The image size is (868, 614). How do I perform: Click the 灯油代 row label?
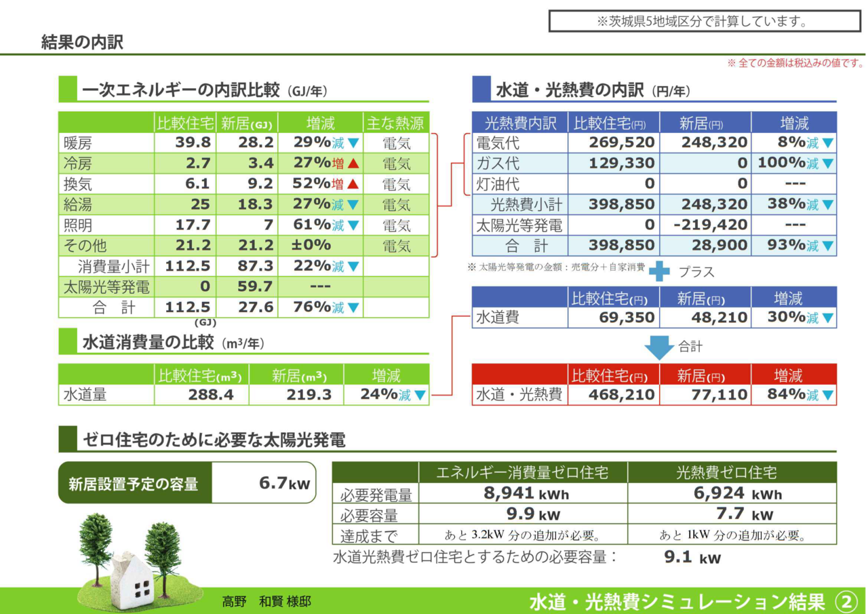[x=498, y=184]
